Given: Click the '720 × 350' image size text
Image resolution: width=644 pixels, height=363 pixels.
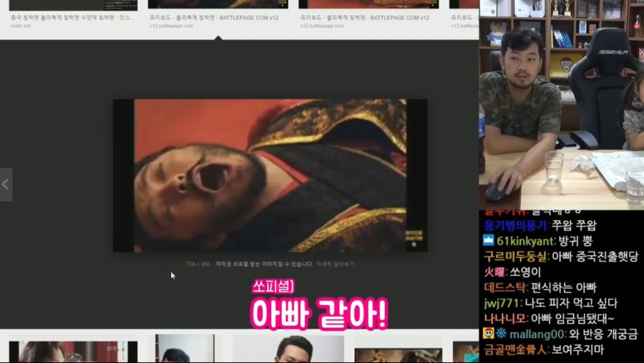Looking at the screenshot, I should click(198, 264).
